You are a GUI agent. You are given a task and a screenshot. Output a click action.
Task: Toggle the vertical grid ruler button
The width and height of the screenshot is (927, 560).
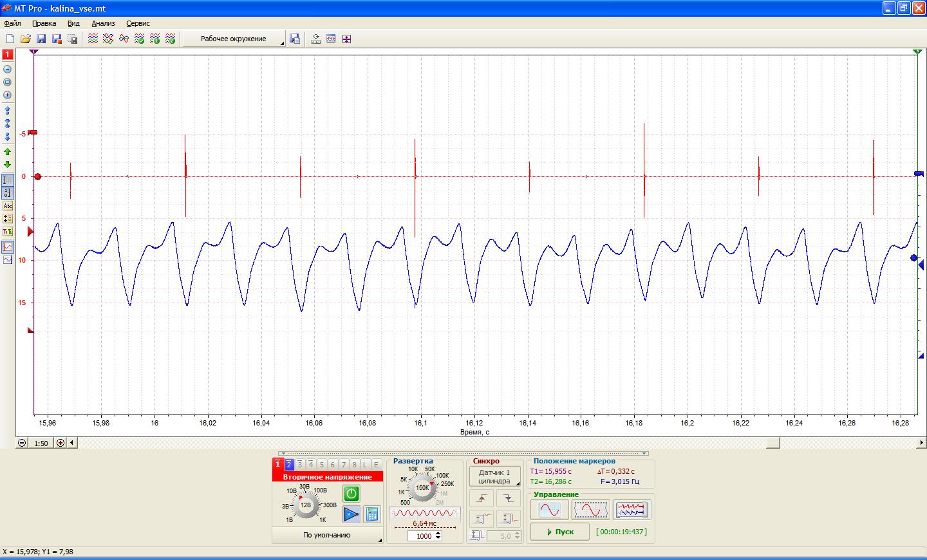coord(8,180)
